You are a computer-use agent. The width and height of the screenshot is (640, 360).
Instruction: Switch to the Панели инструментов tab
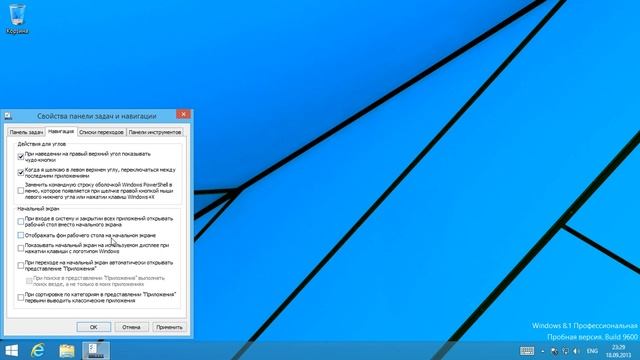pyautogui.click(x=155, y=132)
